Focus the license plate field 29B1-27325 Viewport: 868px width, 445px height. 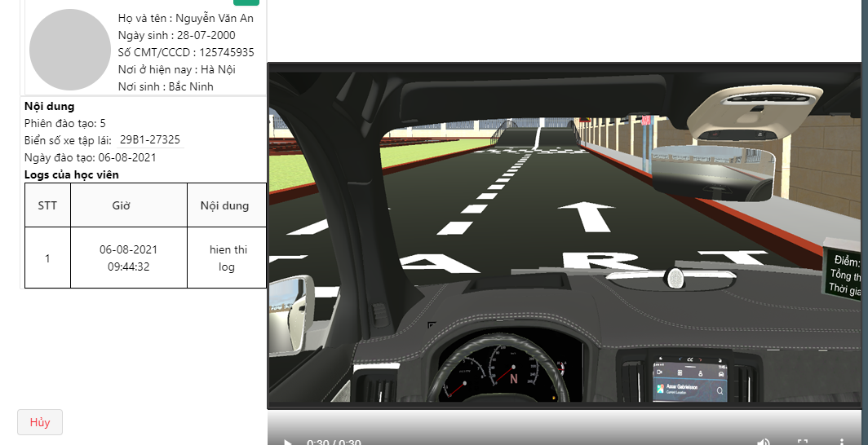(149, 140)
